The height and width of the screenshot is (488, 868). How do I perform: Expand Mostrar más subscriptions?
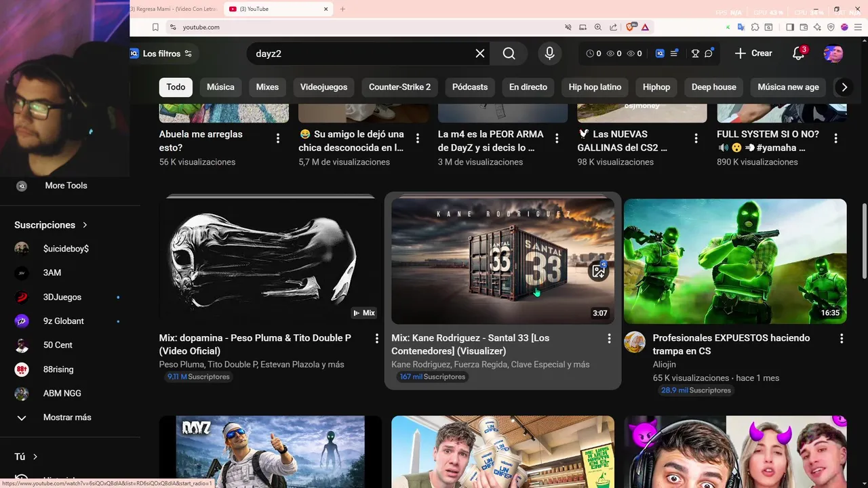66,418
